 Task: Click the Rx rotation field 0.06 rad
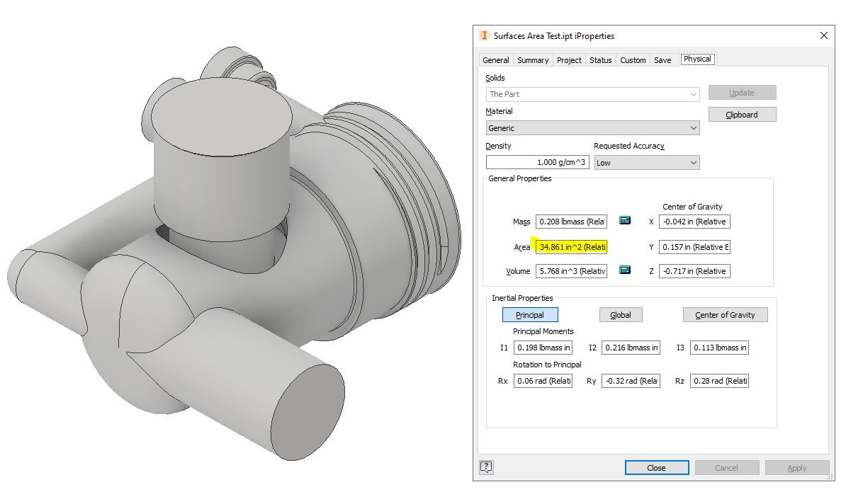click(543, 381)
